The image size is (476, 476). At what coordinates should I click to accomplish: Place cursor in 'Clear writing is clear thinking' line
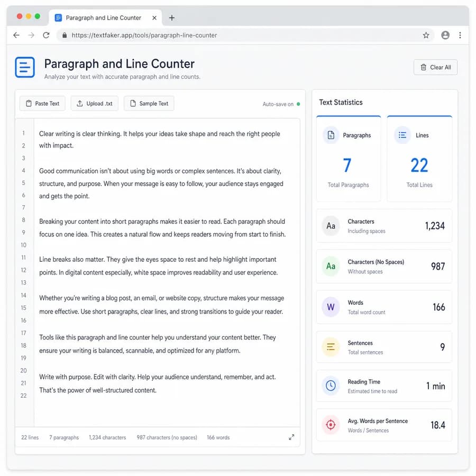tap(159, 134)
